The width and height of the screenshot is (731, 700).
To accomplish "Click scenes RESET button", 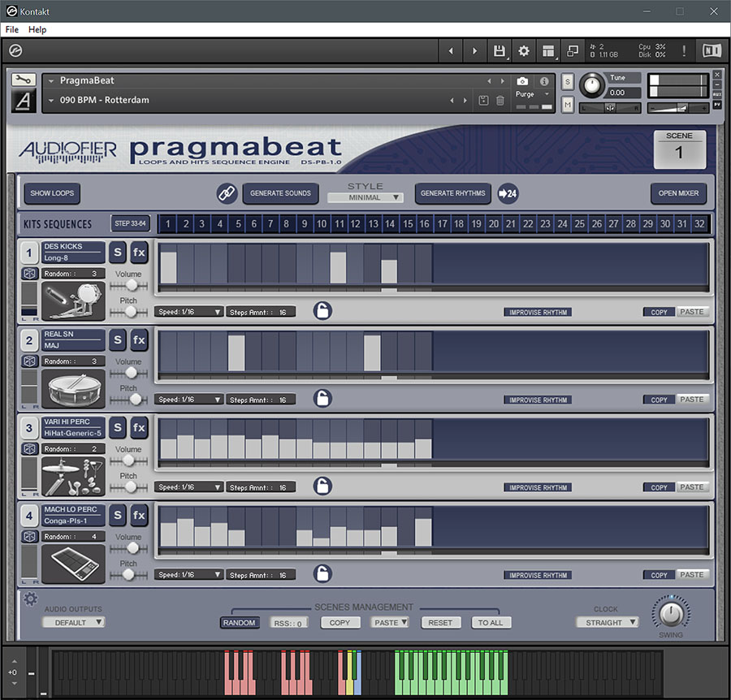I will [440, 623].
